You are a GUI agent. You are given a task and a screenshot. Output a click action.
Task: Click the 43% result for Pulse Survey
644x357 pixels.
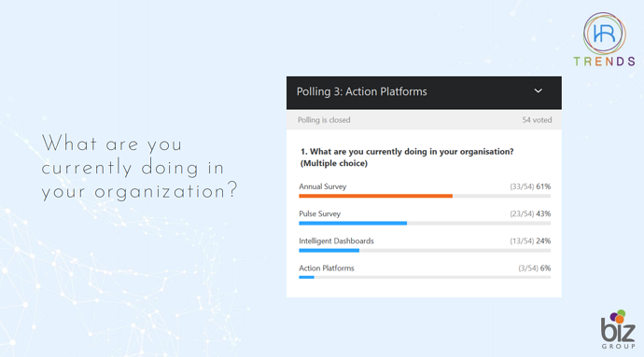point(543,213)
